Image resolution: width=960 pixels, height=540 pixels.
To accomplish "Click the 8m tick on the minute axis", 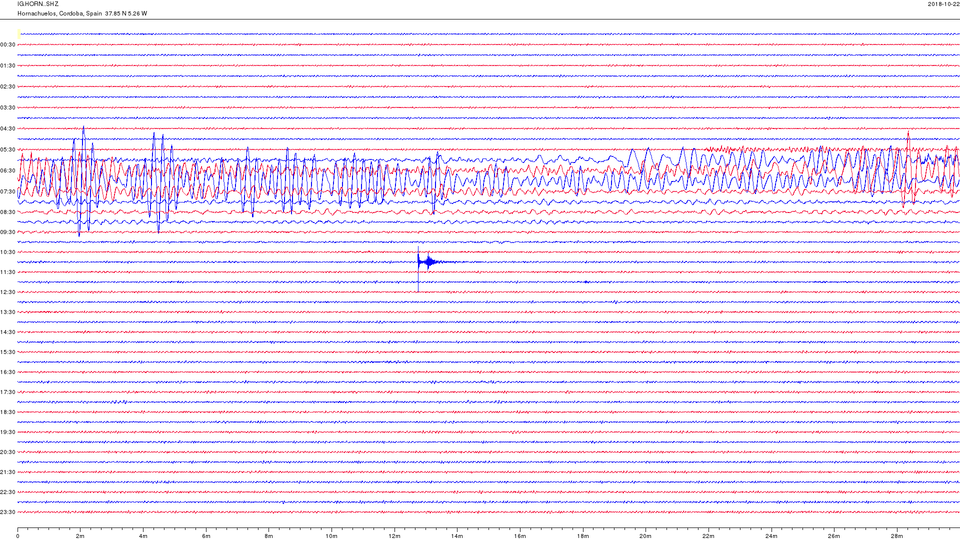I will 269,536.
